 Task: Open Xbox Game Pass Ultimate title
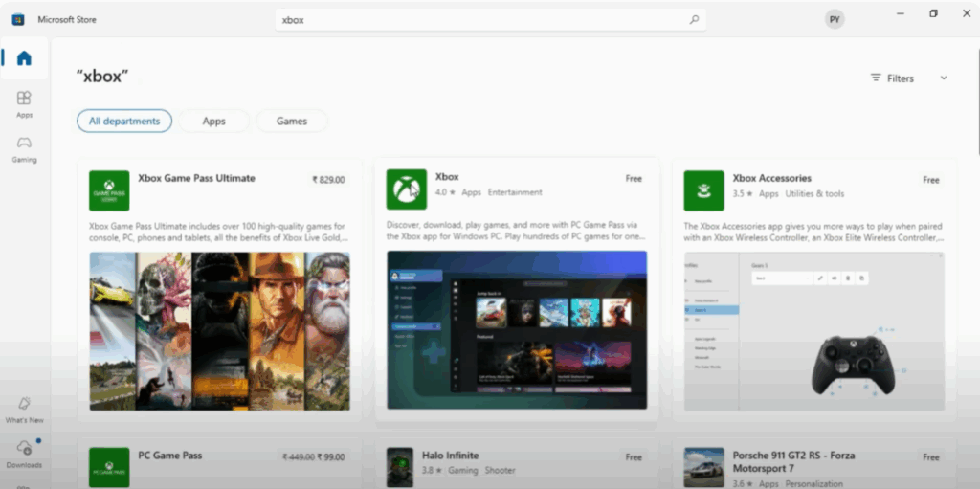tap(196, 178)
